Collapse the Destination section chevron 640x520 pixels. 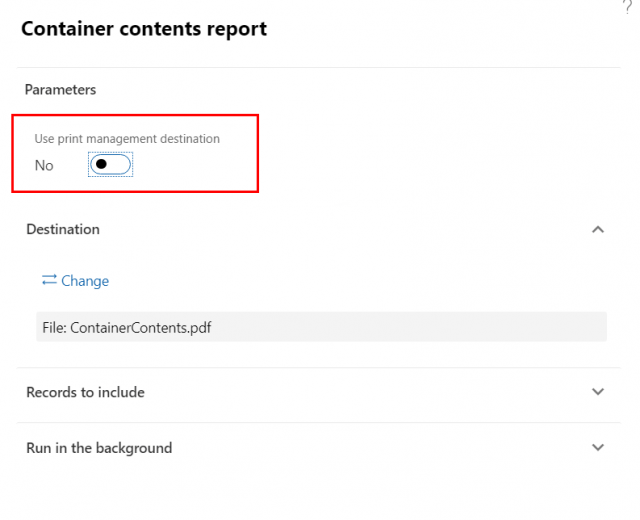pyautogui.click(x=598, y=229)
